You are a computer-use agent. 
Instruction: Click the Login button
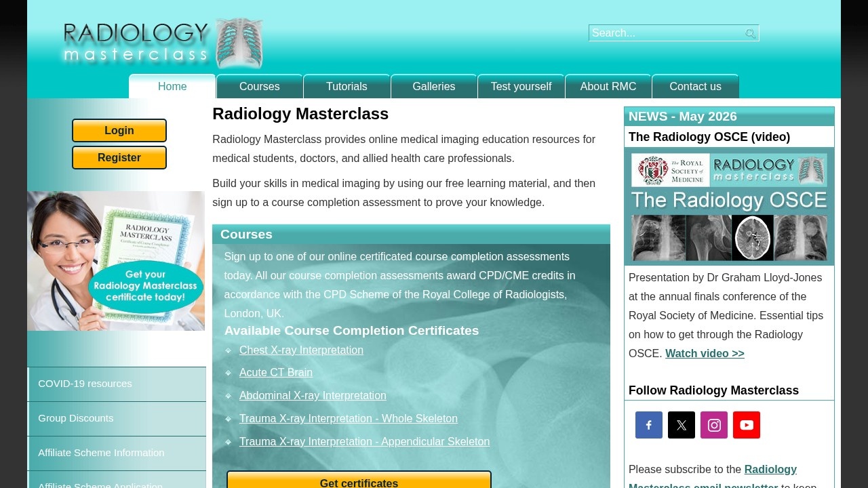pyautogui.click(x=119, y=131)
